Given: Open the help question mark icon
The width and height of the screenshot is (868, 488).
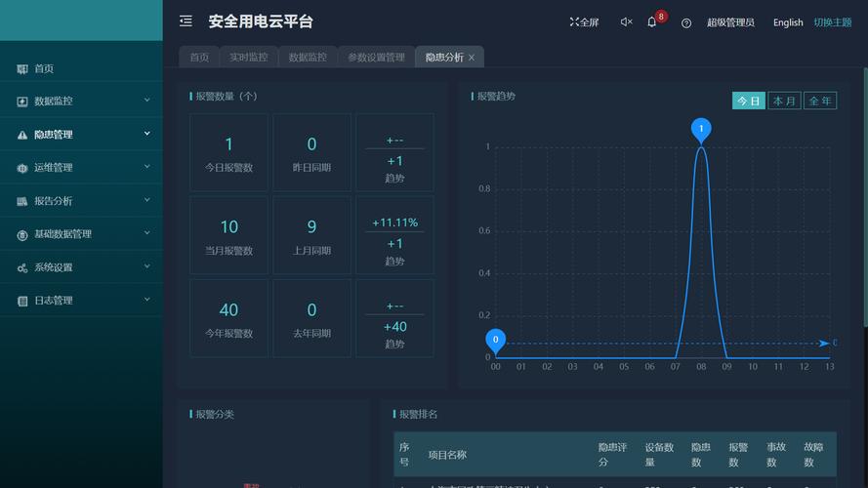Looking at the screenshot, I should 686,22.
